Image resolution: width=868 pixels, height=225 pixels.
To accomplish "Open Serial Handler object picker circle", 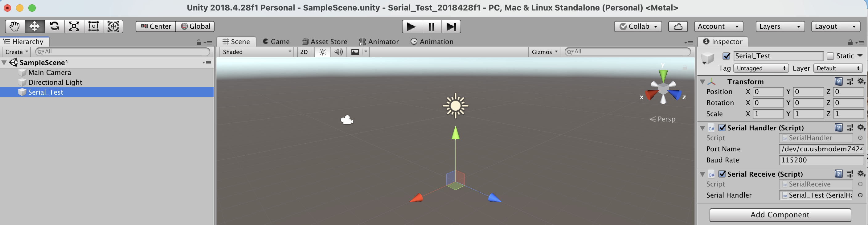I will [860, 195].
